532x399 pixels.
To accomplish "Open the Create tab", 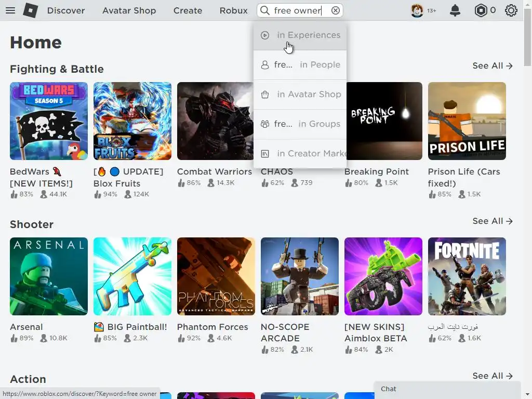I will 188,10.
